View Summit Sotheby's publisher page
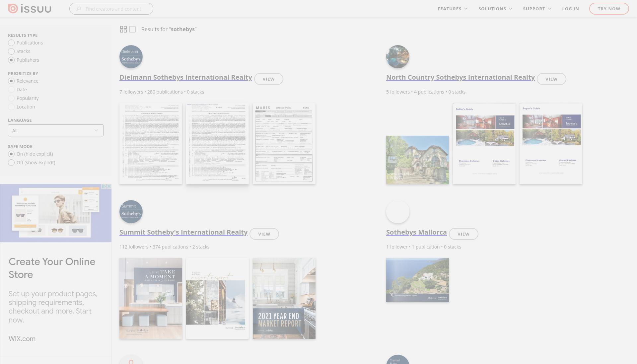Viewport: 637px width, 364px height. click(264, 234)
